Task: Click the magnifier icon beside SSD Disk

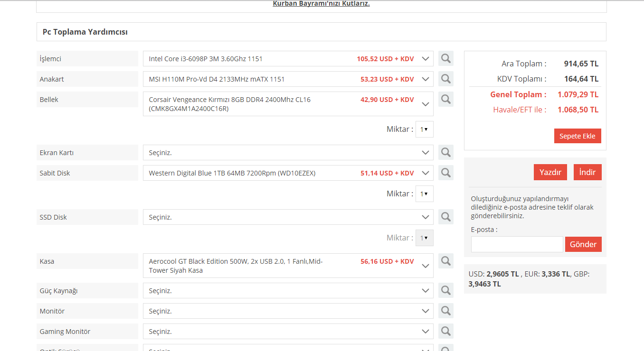Action: 445,217
